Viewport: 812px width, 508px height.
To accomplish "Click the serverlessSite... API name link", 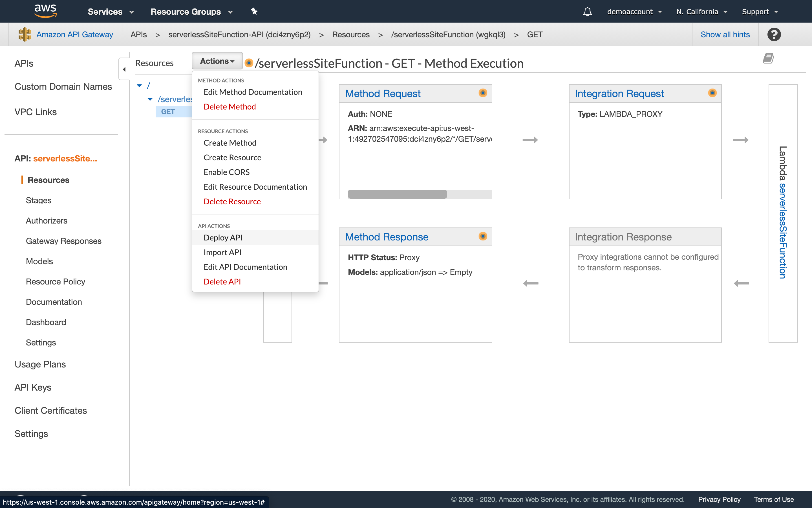I will tap(65, 159).
